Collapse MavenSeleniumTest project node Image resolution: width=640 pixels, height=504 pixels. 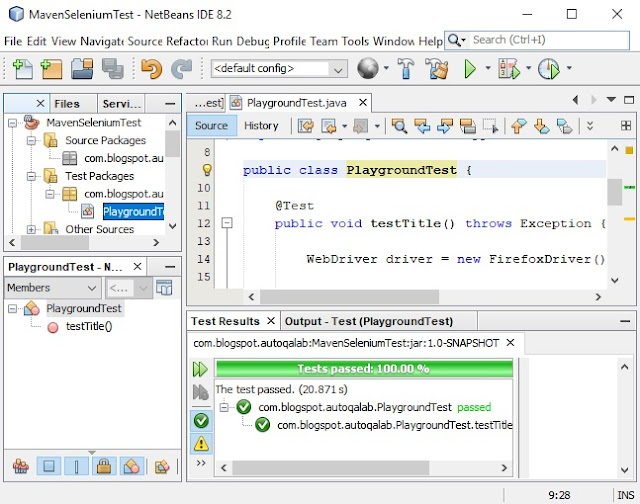tap(13, 122)
